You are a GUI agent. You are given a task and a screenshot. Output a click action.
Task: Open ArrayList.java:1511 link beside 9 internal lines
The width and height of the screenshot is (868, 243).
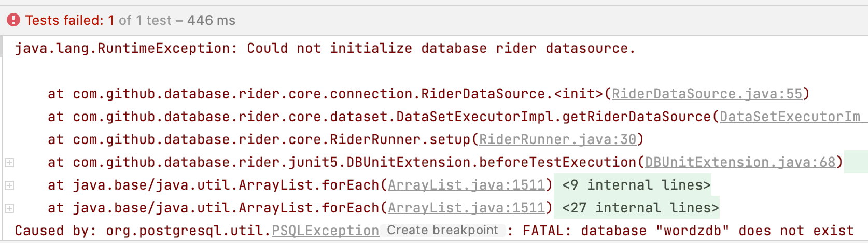tap(466, 185)
